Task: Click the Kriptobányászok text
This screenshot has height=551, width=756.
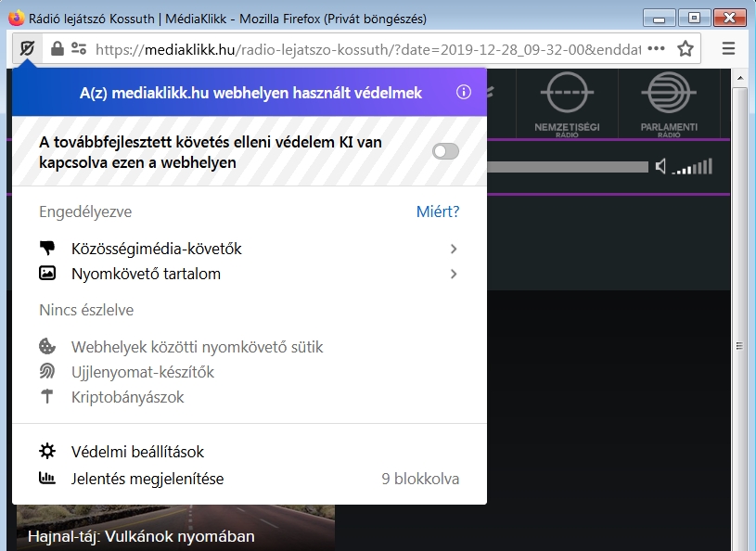Action: 128,397
